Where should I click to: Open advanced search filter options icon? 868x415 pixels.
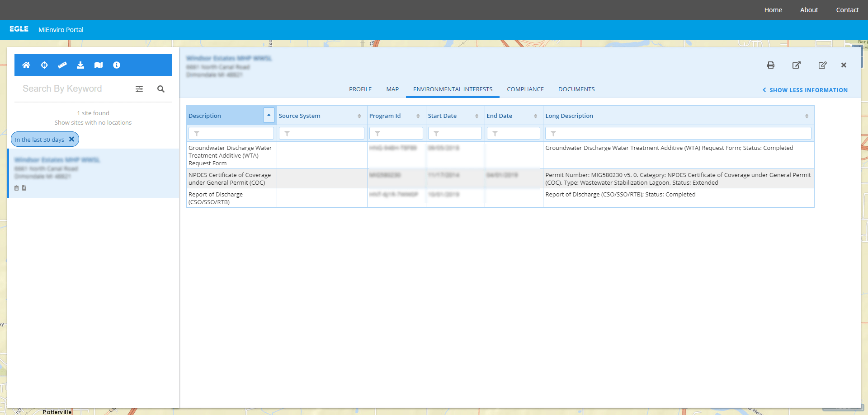point(139,89)
